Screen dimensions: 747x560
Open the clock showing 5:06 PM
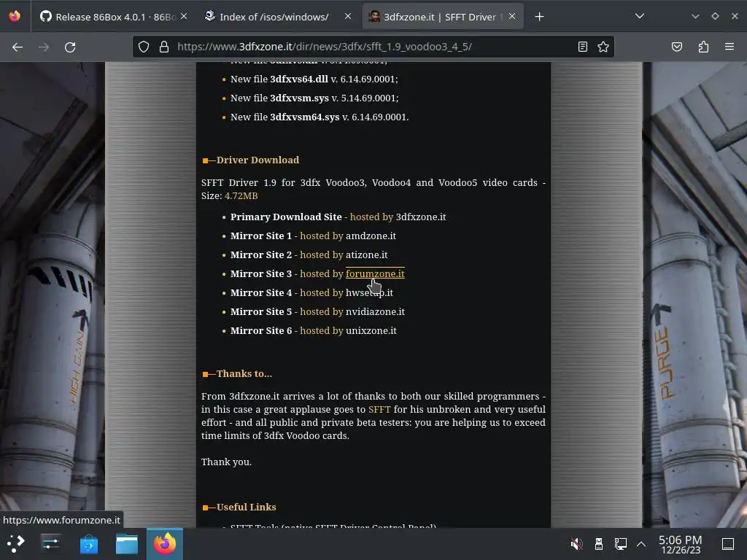coord(681,544)
